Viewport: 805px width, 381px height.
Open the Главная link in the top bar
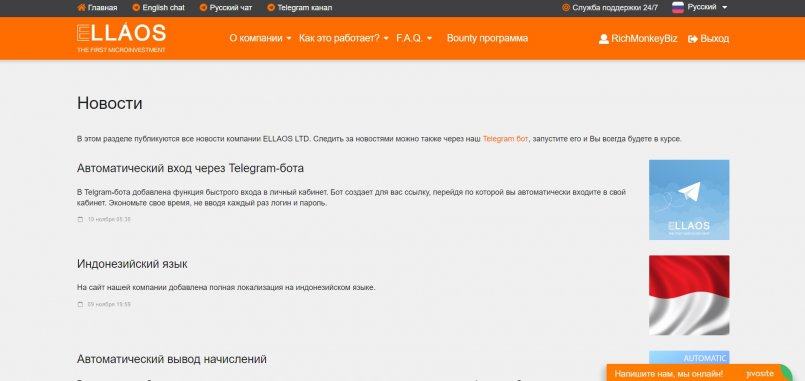click(x=102, y=8)
